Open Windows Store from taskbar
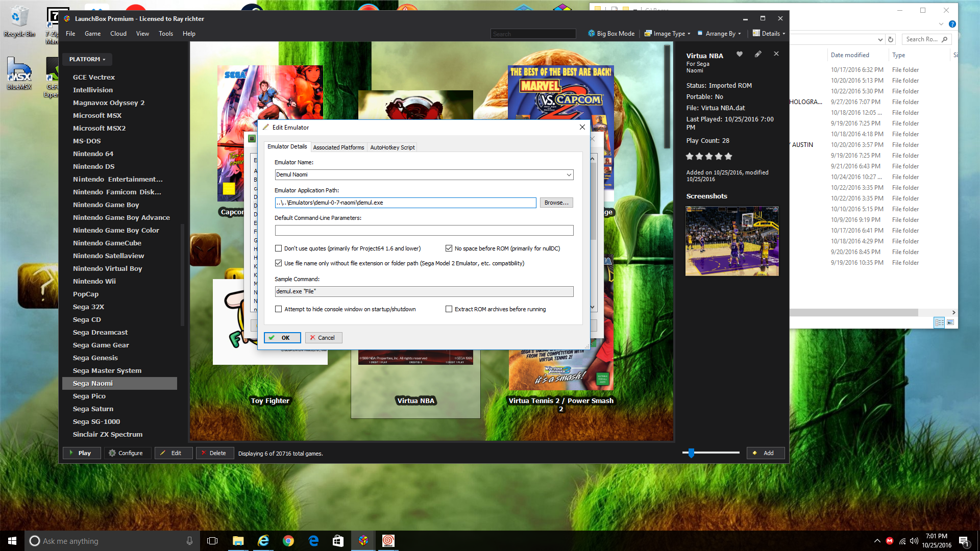The image size is (980, 551). pyautogui.click(x=338, y=541)
